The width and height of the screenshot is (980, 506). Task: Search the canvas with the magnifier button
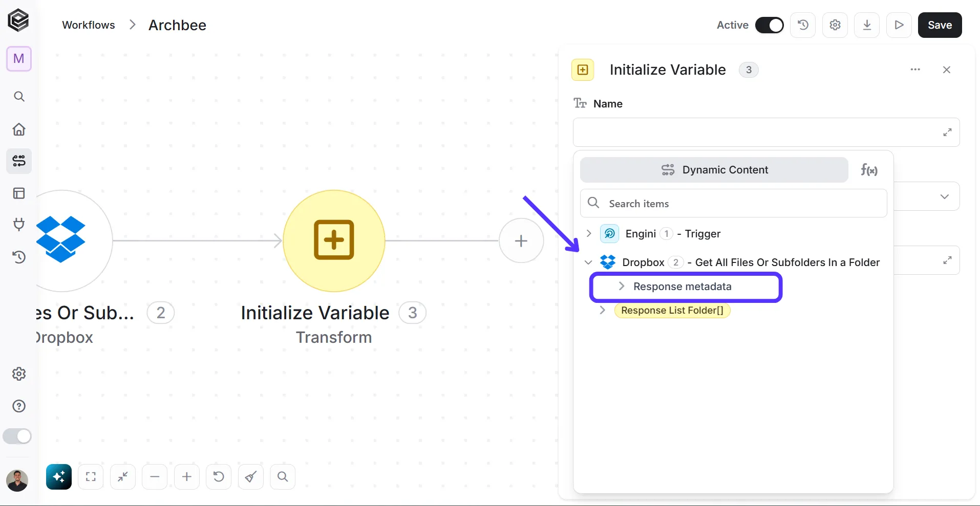coord(283,477)
